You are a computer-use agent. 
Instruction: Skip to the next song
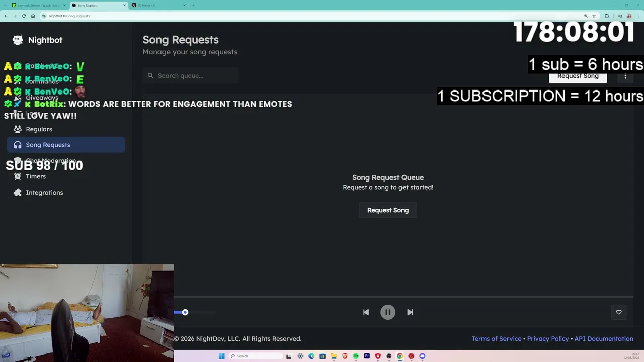pos(410,312)
